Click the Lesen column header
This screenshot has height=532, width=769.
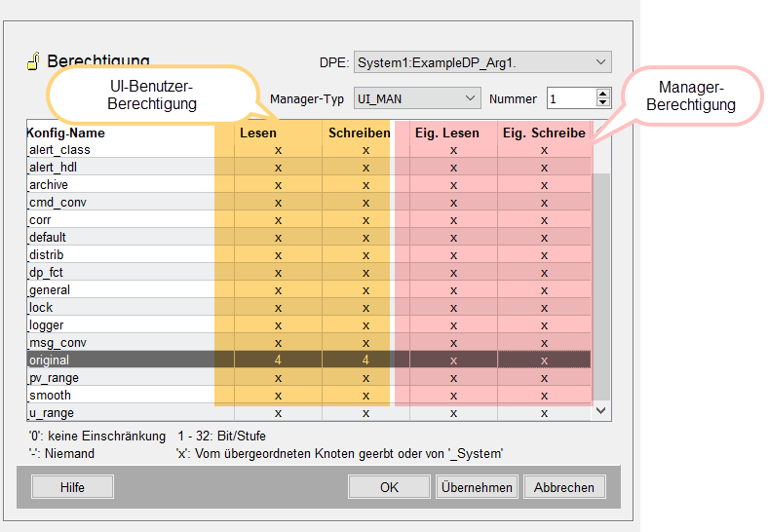[x=258, y=133]
